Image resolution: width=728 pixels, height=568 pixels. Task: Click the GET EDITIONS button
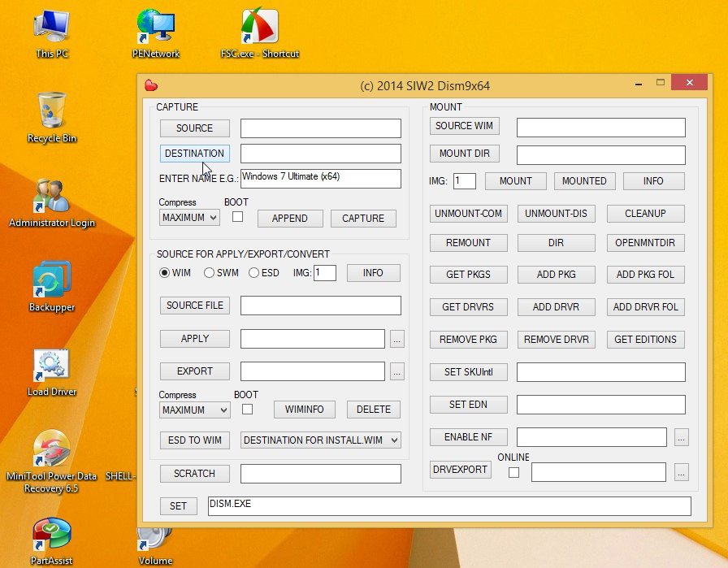click(646, 340)
